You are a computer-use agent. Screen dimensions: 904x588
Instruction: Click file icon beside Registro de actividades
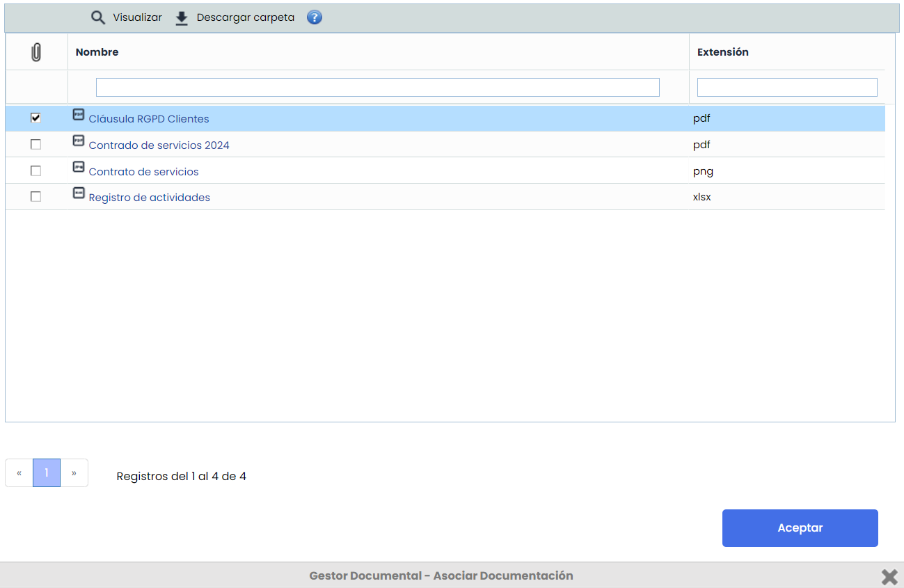click(x=79, y=193)
